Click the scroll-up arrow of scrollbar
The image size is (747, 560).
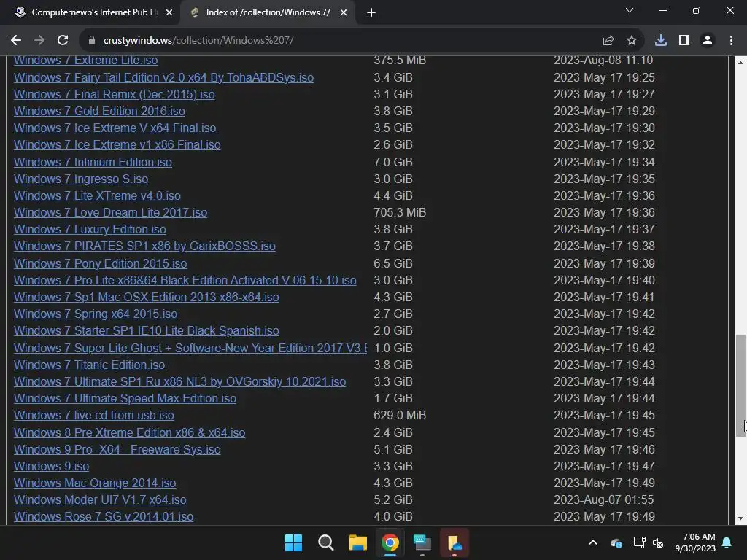pos(741,63)
